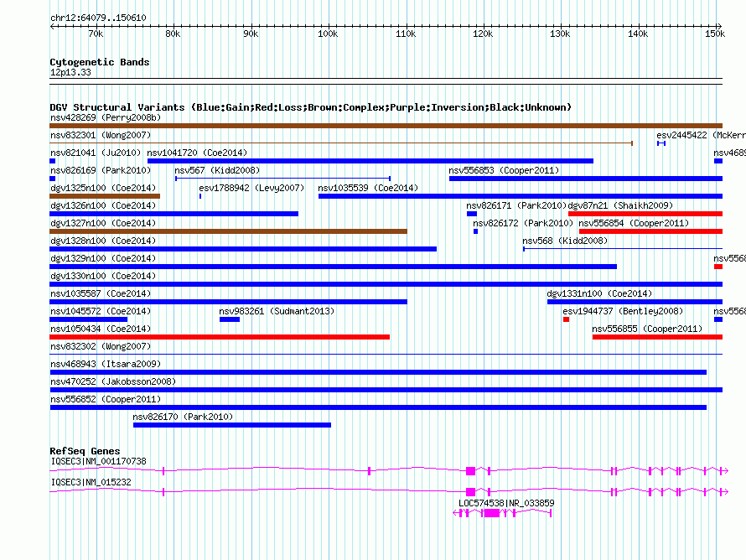Click nsv556852 (Cooper2011) label
746x560 pixels.
coord(106,399)
